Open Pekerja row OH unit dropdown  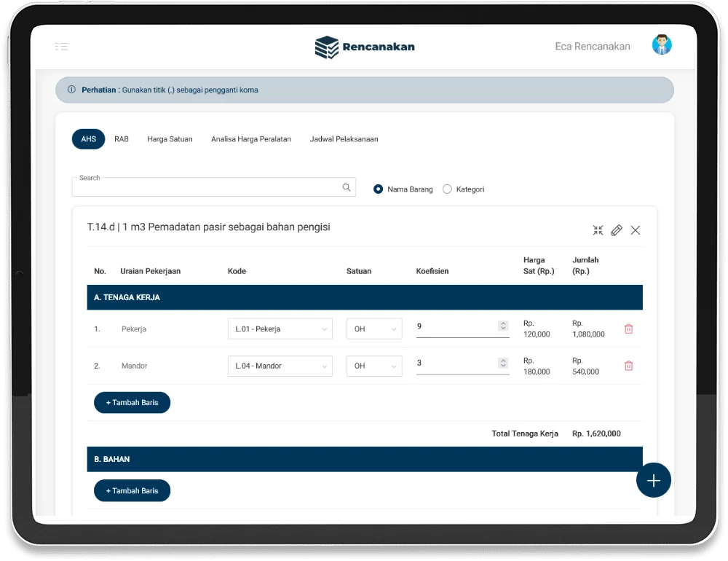(x=374, y=329)
